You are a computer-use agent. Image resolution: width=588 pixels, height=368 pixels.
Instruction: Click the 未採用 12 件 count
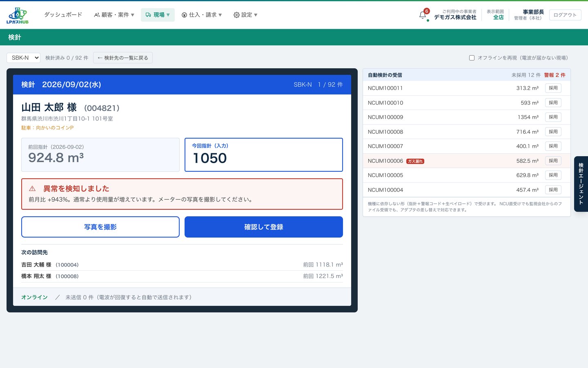click(x=526, y=75)
